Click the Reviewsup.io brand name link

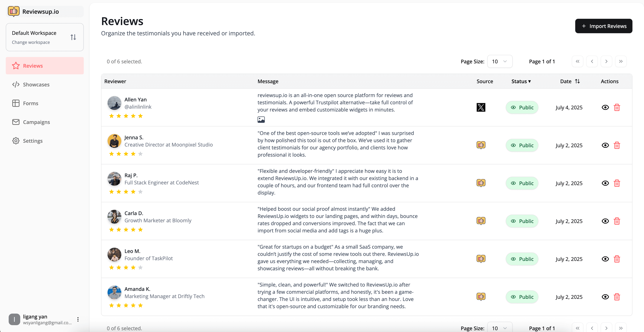point(40,12)
